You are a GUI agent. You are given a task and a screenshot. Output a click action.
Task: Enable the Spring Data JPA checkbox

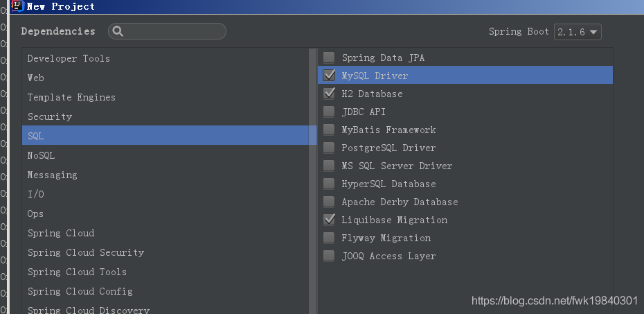pyautogui.click(x=328, y=58)
